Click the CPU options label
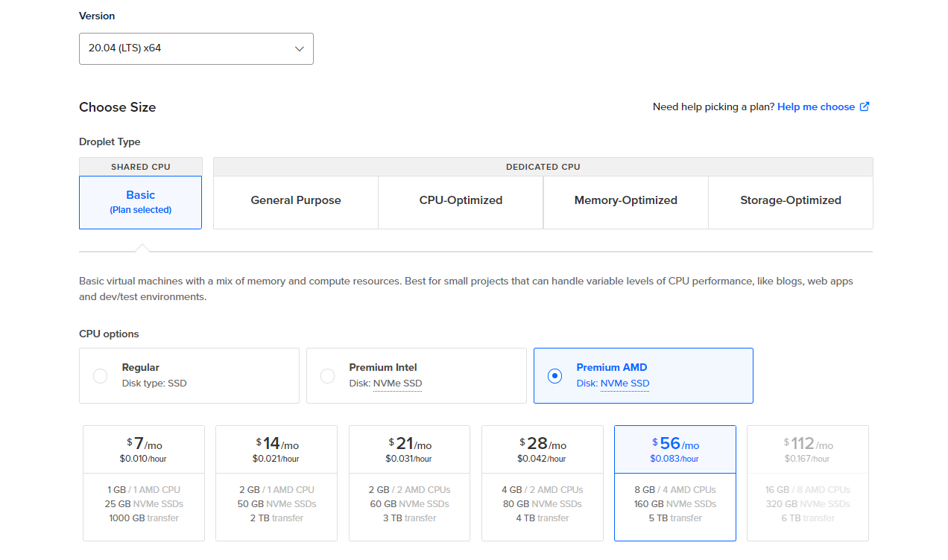Image resolution: width=948 pixels, height=560 pixels. click(109, 334)
